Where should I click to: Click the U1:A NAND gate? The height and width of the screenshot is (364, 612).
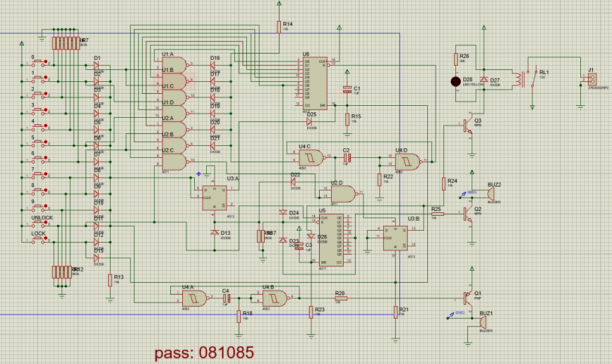coord(175,65)
